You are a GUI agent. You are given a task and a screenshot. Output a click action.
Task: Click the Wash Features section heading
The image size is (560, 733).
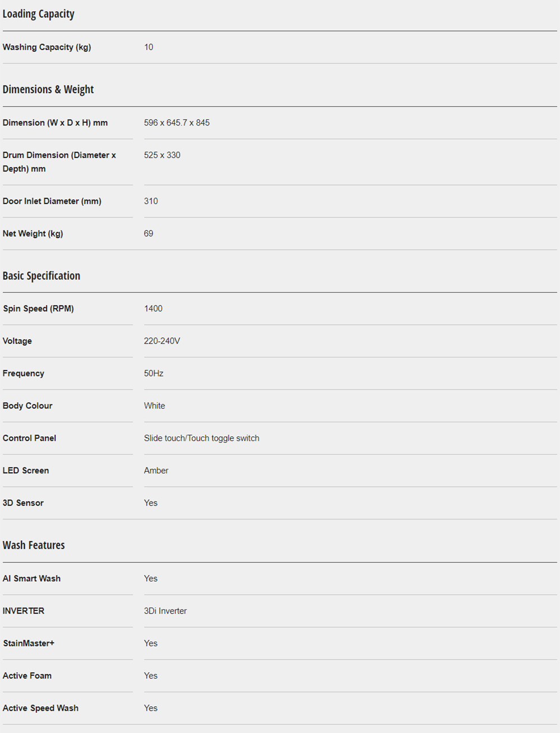click(x=34, y=545)
